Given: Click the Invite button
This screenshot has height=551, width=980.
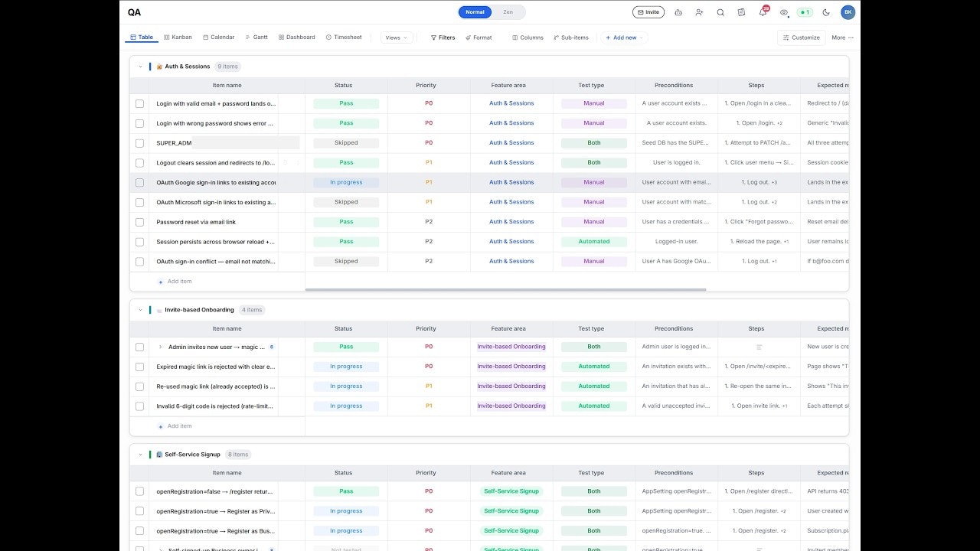Looking at the screenshot, I should [x=648, y=12].
